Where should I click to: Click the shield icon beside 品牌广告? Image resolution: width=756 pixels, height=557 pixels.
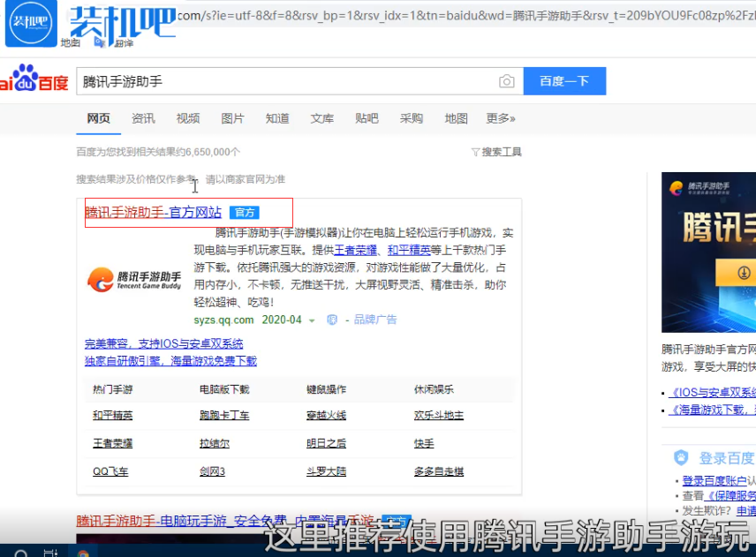333,320
